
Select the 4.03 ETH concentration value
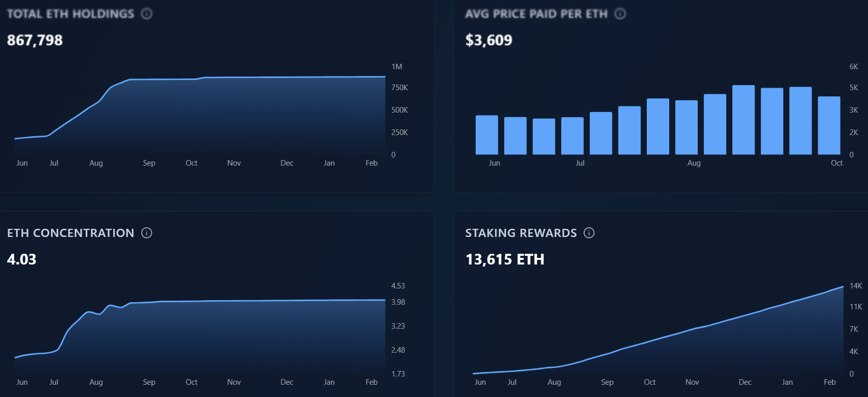coord(22,259)
